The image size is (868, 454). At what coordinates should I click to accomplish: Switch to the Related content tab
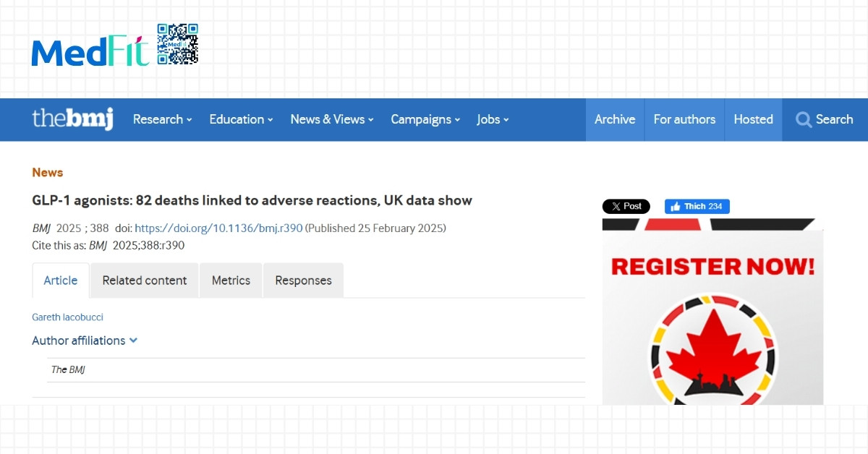[x=145, y=280]
